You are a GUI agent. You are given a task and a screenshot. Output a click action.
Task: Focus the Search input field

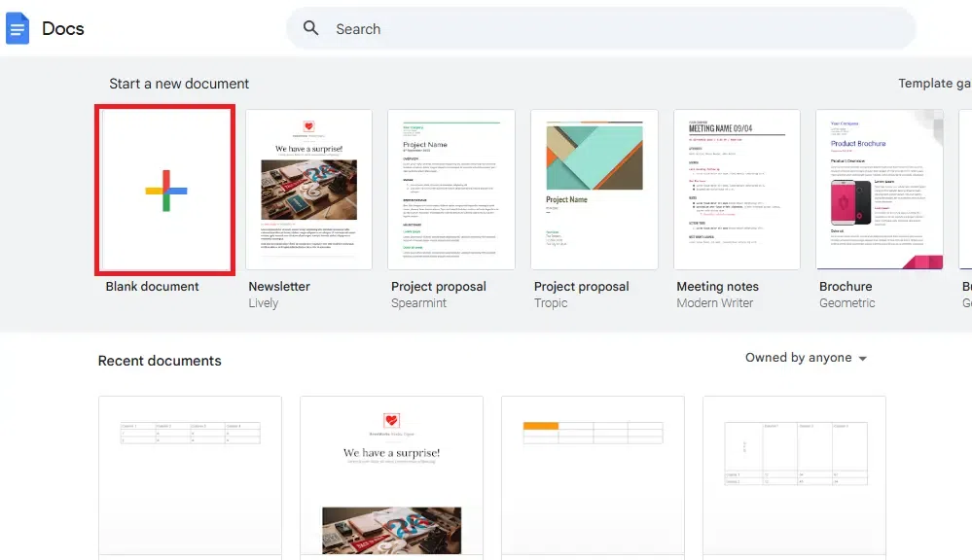[600, 28]
